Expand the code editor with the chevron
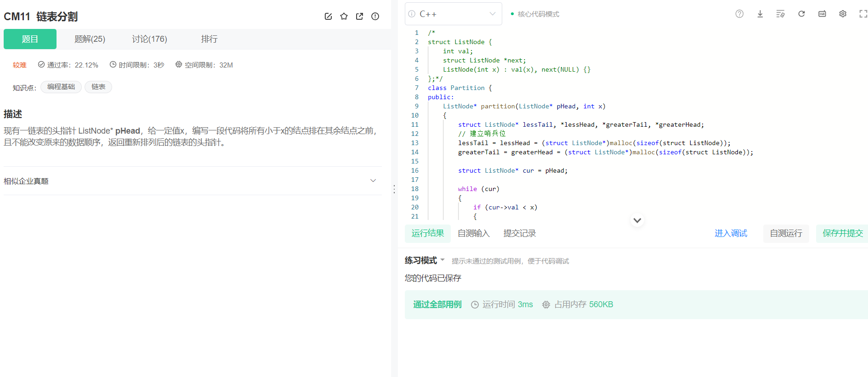Screen dimensions: 868x377 637,220
